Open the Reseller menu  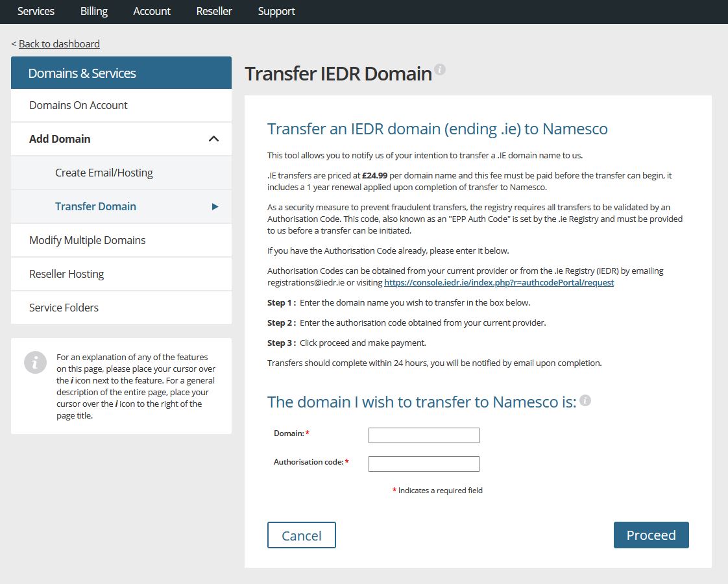coord(214,11)
